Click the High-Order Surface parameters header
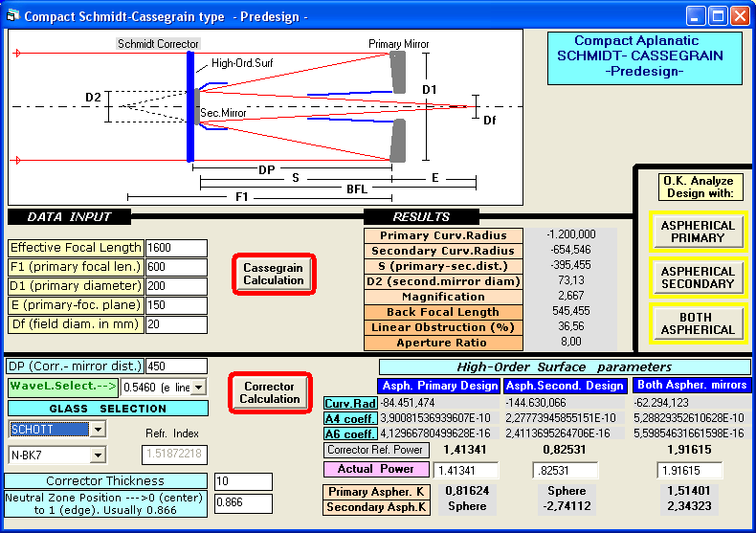The height and width of the screenshot is (533, 756). (x=565, y=366)
